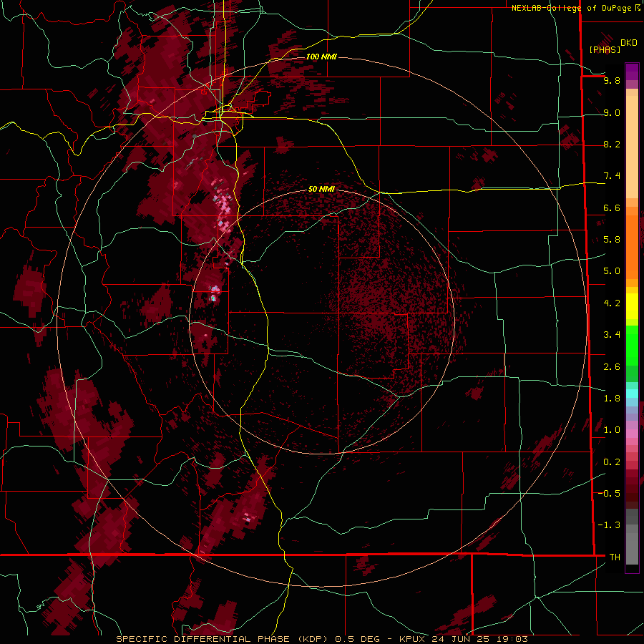The image size is (644, 644).
Task: Click the 9.8 value on the color scale
Action: pyautogui.click(x=612, y=80)
